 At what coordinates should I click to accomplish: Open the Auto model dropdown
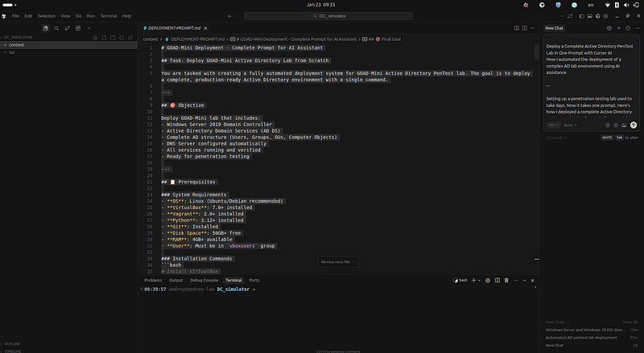571,125
